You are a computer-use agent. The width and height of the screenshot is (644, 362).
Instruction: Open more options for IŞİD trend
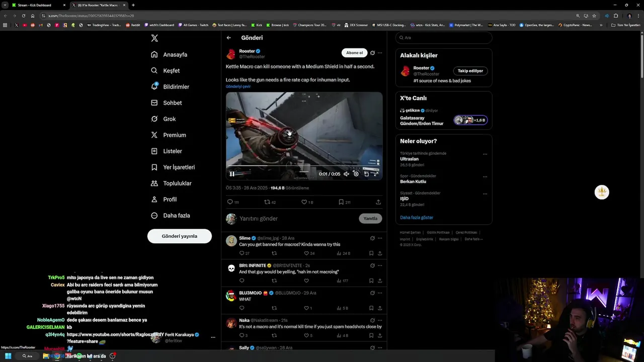click(x=485, y=194)
